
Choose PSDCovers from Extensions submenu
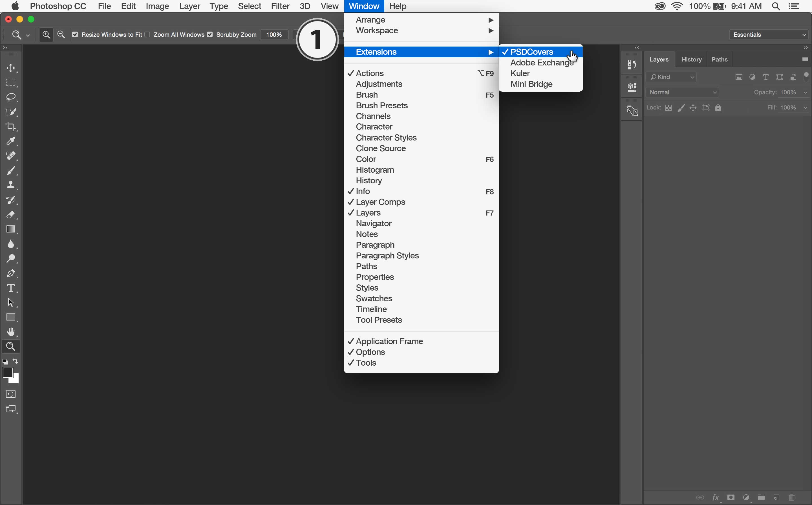click(540, 52)
